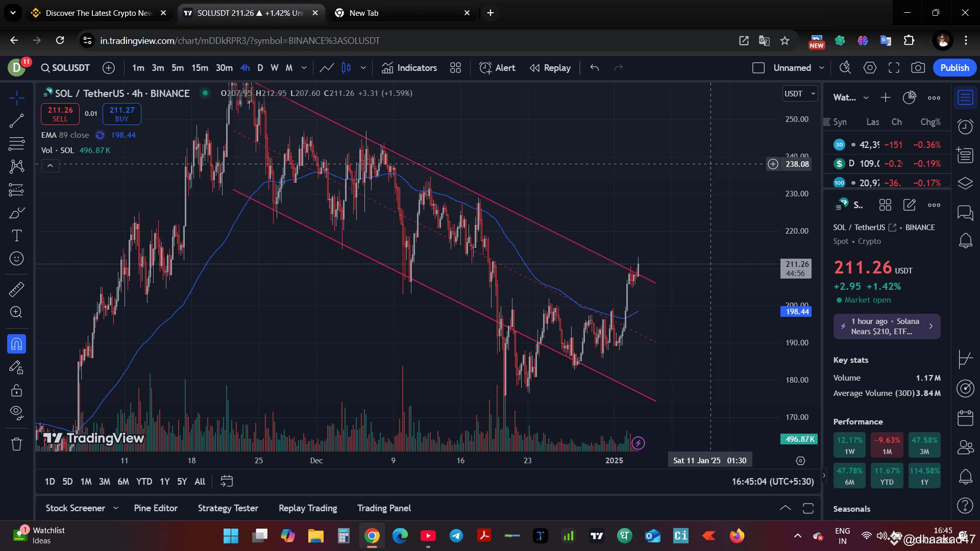
Task: Open price scale settings gear
Action: click(800, 461)
